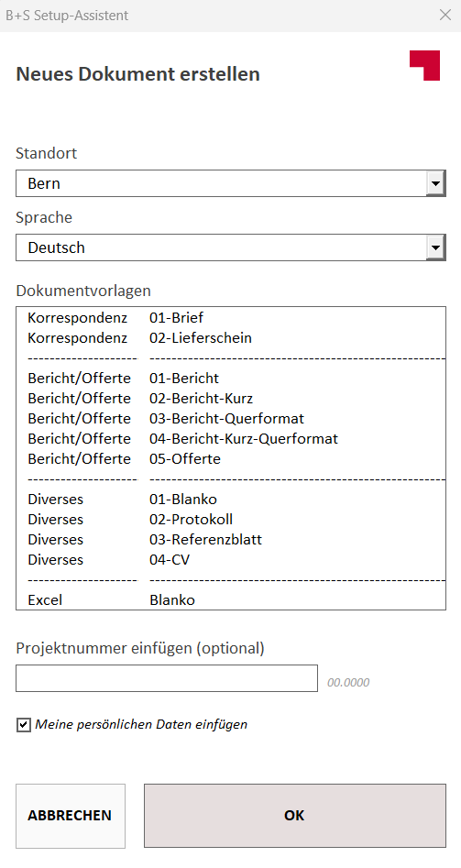Image resolution: width=461 pixels, height=868 pixels.
Task: Close the B+S Setup-Assistent window
Action: [x=445, y=15]
